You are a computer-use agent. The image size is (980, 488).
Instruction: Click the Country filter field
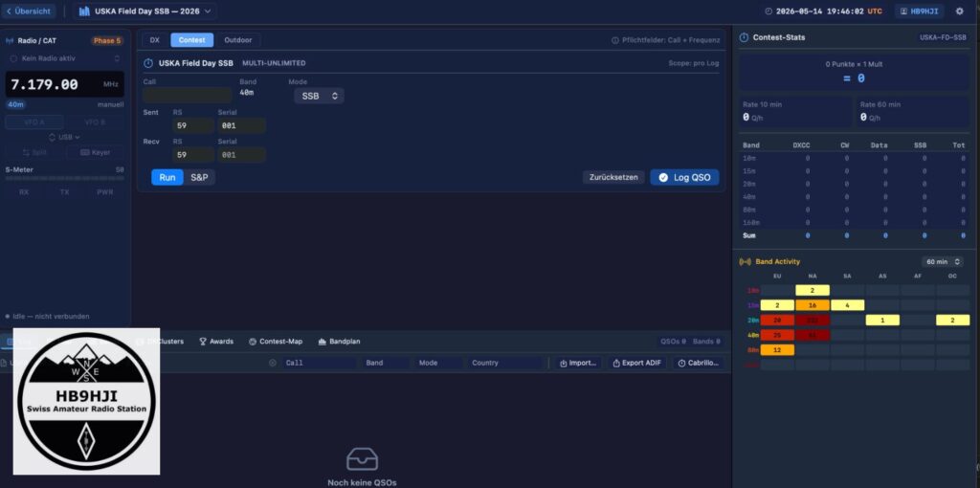[505, 363]
